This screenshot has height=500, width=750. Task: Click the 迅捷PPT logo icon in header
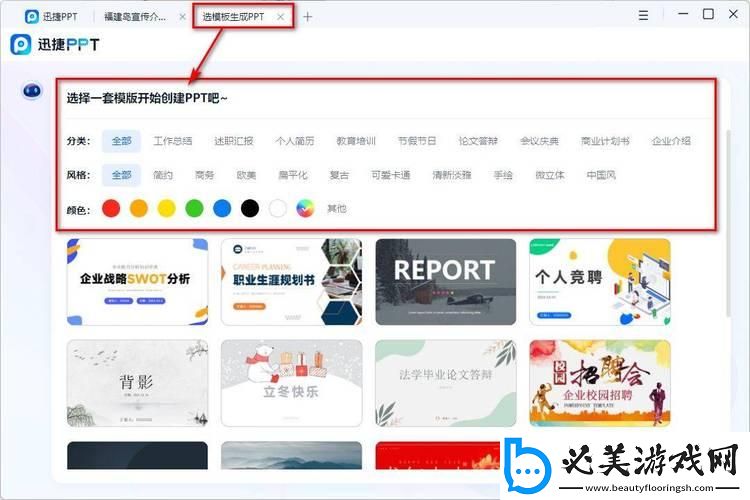pyautogui.click(x=20, y=45)
